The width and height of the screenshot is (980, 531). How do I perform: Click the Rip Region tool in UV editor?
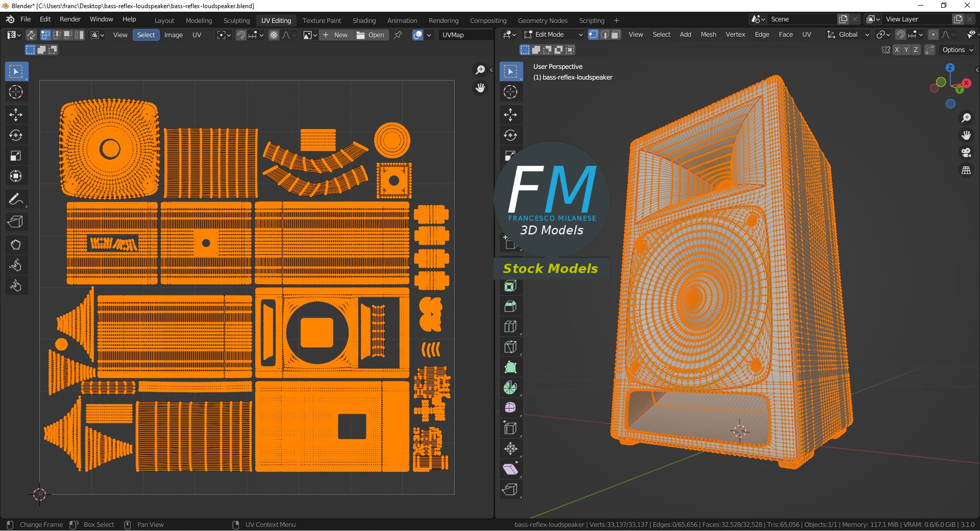click(15, 222)
